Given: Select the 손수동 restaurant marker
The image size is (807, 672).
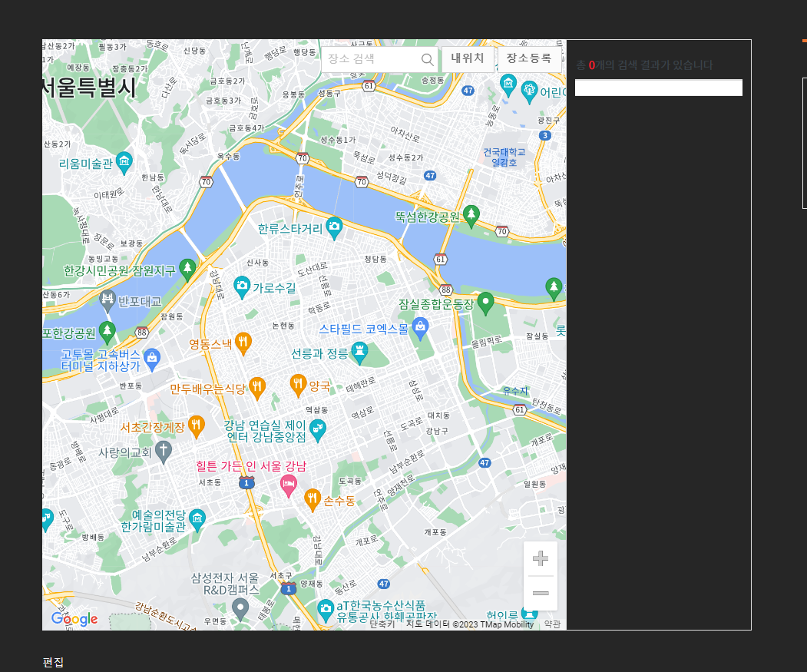Looking at the screenshot, I should click(x=313, y=499).
